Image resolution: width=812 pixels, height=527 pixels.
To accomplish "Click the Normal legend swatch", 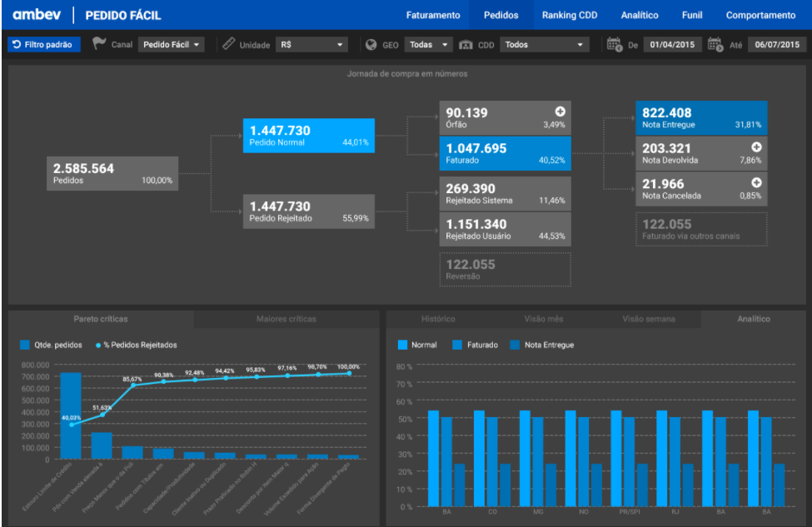I will coord(402,345).
